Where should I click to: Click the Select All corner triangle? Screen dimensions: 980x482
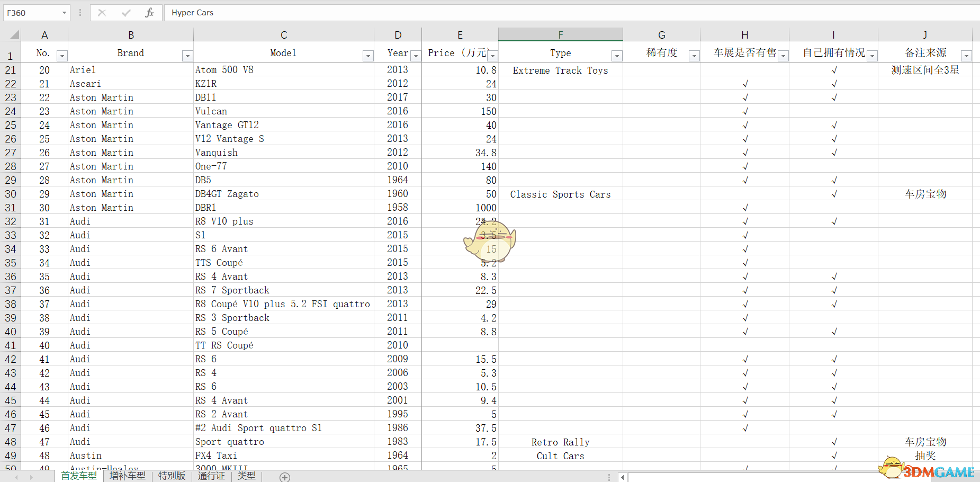click(x=15, y=35)
